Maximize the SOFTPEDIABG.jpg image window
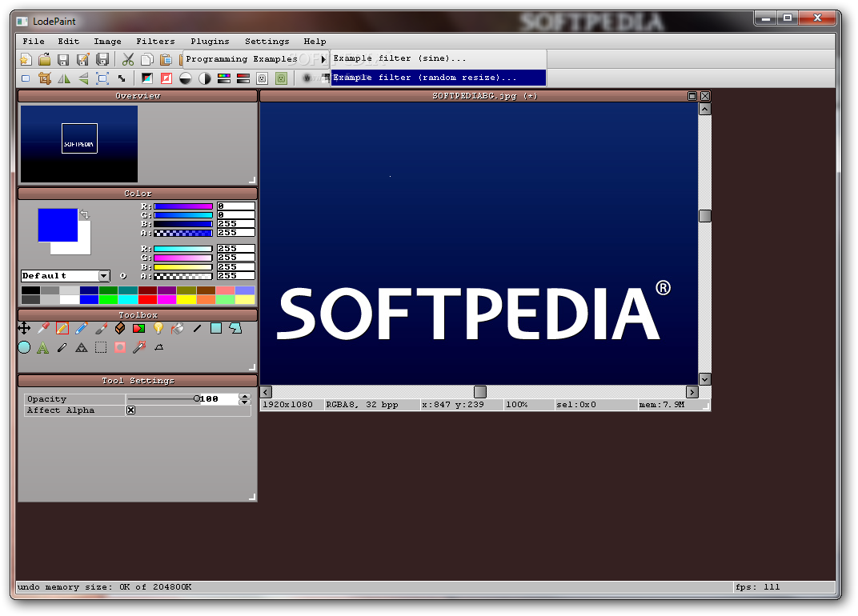Screen dimensions: 858x616 click(692, 96)
